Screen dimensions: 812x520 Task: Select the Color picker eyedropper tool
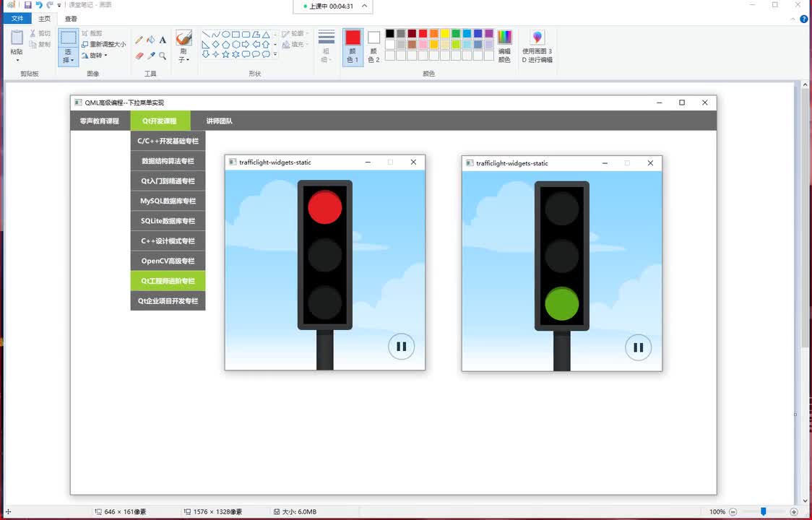point(151,56)
